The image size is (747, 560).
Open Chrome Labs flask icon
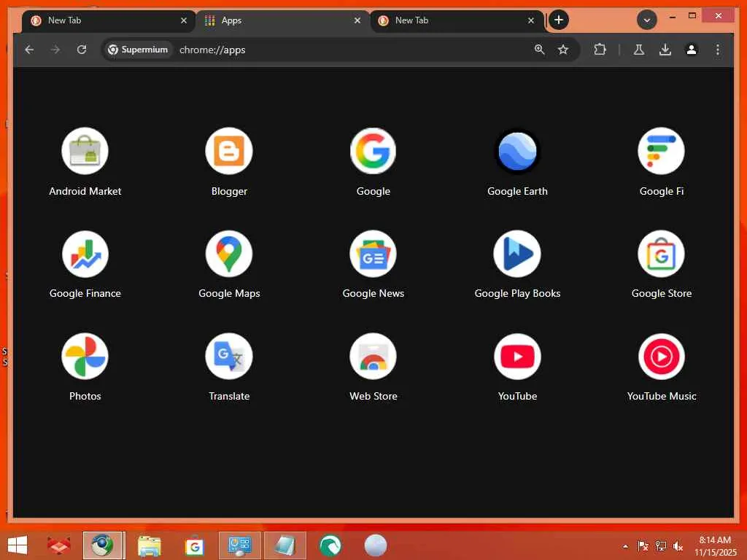(x=639, y=50)
